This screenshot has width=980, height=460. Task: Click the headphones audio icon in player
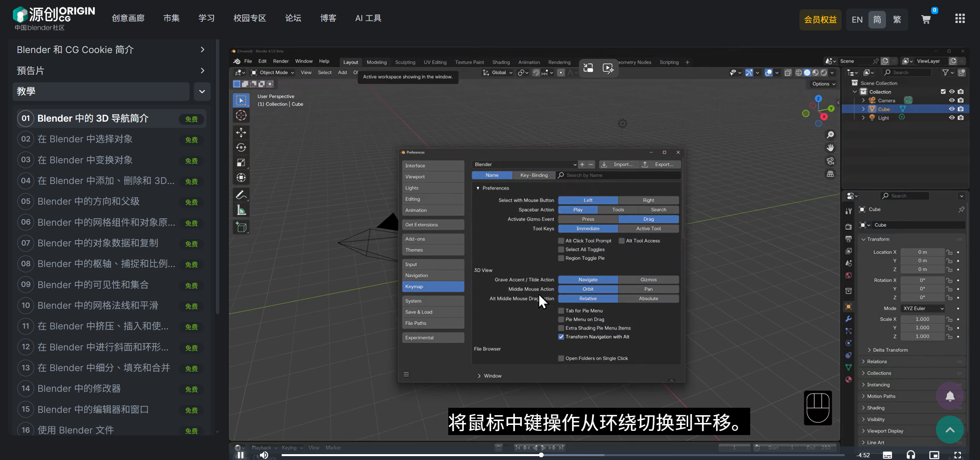point(911,455)
